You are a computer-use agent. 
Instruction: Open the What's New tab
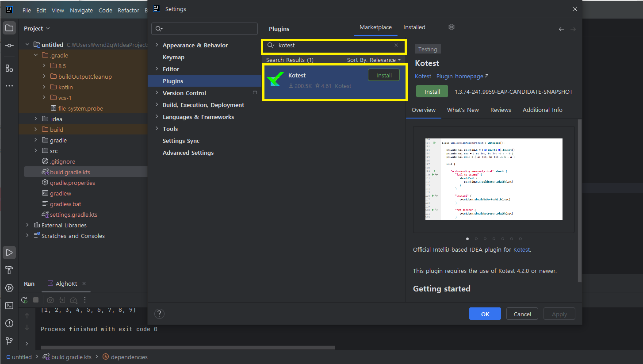coord(463,110)
